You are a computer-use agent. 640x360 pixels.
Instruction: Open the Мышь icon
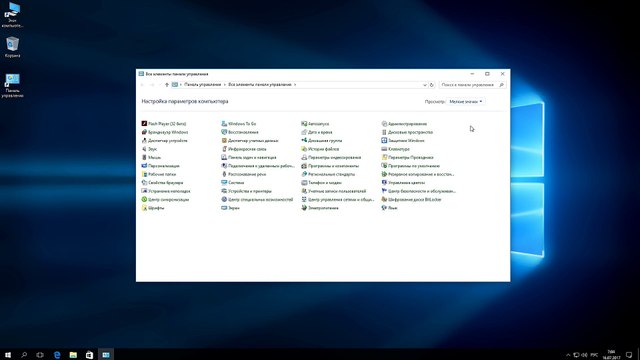144,157
